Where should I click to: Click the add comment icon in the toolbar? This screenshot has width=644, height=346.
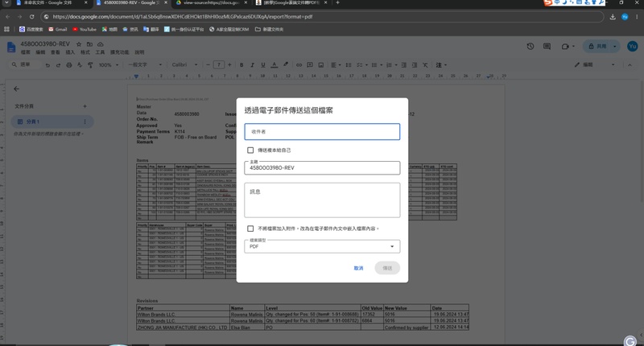pos(310,65)
